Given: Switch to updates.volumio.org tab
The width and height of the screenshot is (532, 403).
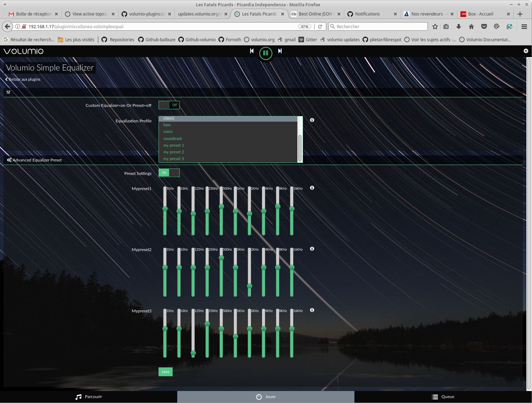Looking at the screenshot, I should click(203, 14).
